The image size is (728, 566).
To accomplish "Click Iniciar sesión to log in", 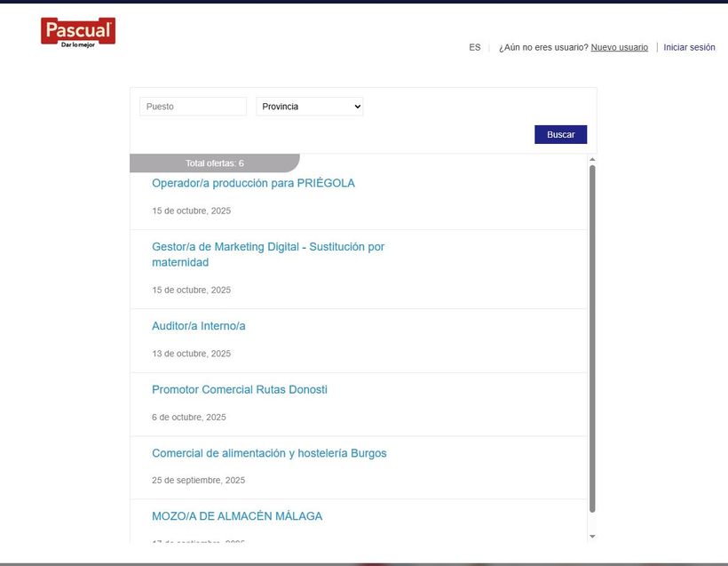I will [x=689, y=46].
